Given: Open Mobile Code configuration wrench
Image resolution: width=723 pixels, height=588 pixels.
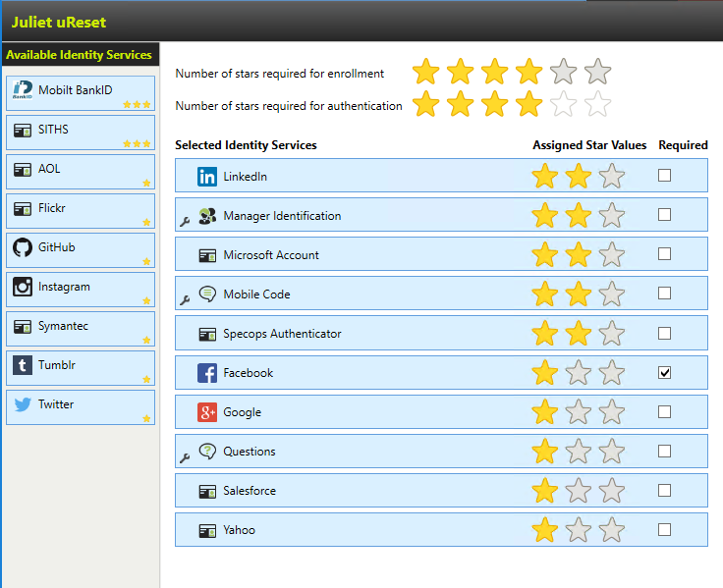Looking at the screenshot, I should click(184, 300).
